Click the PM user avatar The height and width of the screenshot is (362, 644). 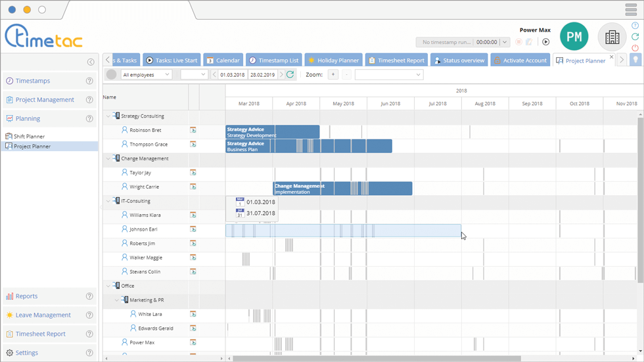(574, 37)
